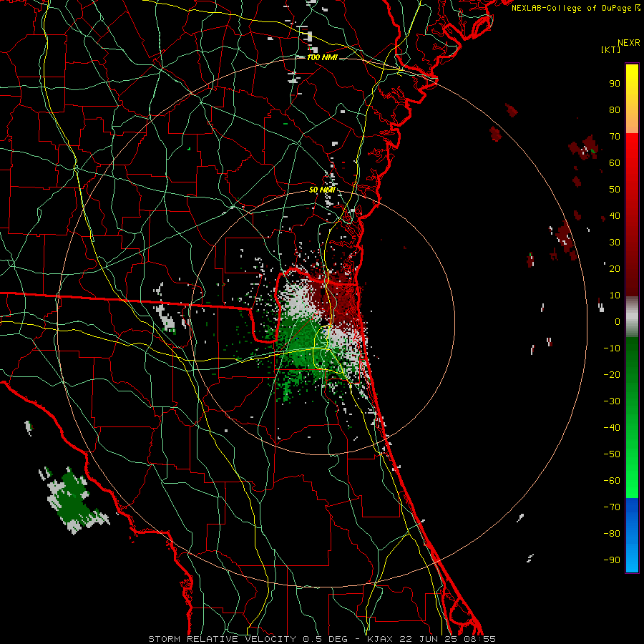The width and height of the screenshot is (644, 644).
Task: Click the [KT] units label
Action: coord(611,49)
